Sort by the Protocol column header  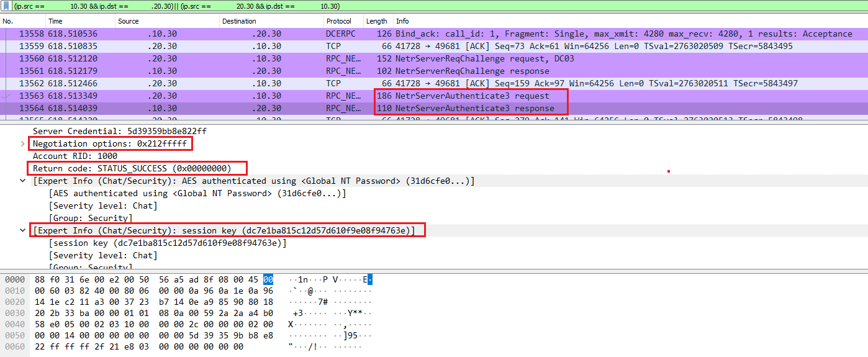[x=338, y=21]
